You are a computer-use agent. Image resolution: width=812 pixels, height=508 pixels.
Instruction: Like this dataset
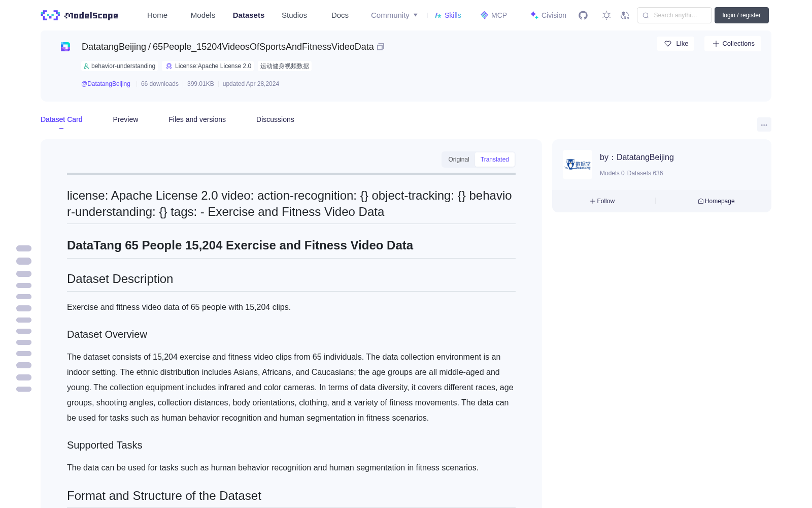[675, 44]
